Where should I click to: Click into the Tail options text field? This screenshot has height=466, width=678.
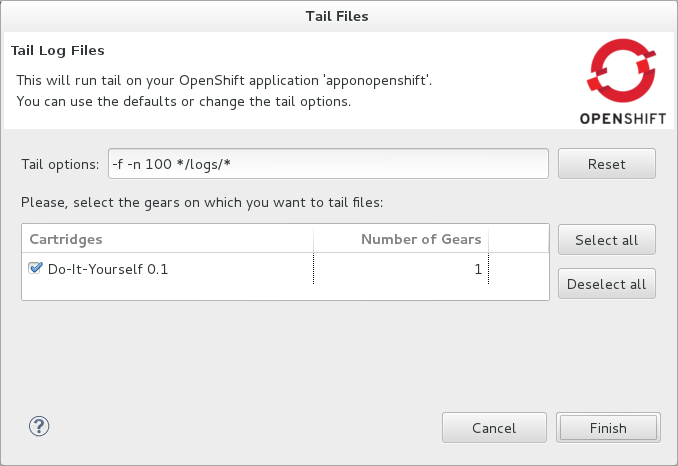click(327, 164)
